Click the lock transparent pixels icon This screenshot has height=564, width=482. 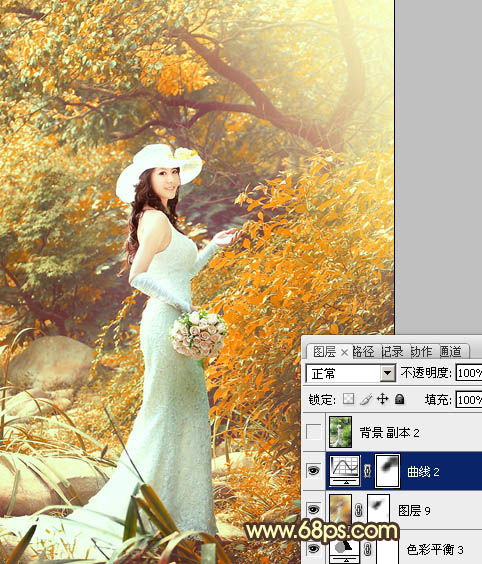(x=348, y=399)
